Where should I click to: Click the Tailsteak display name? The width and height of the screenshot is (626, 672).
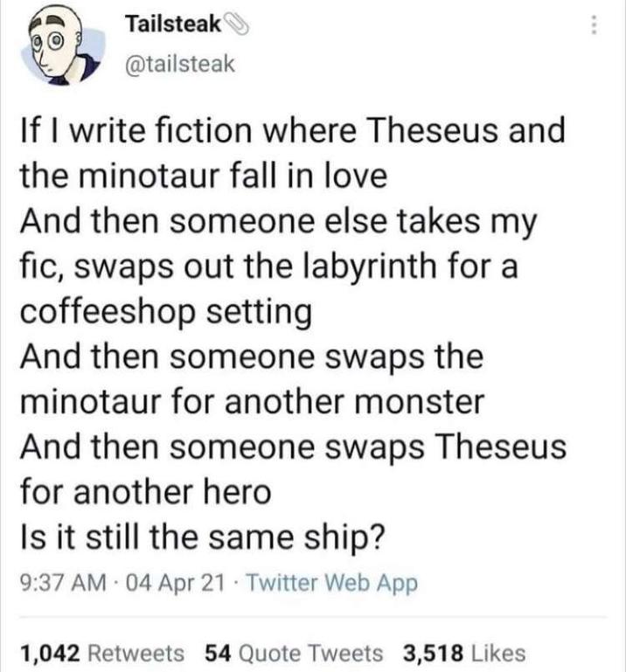[172, 25]
